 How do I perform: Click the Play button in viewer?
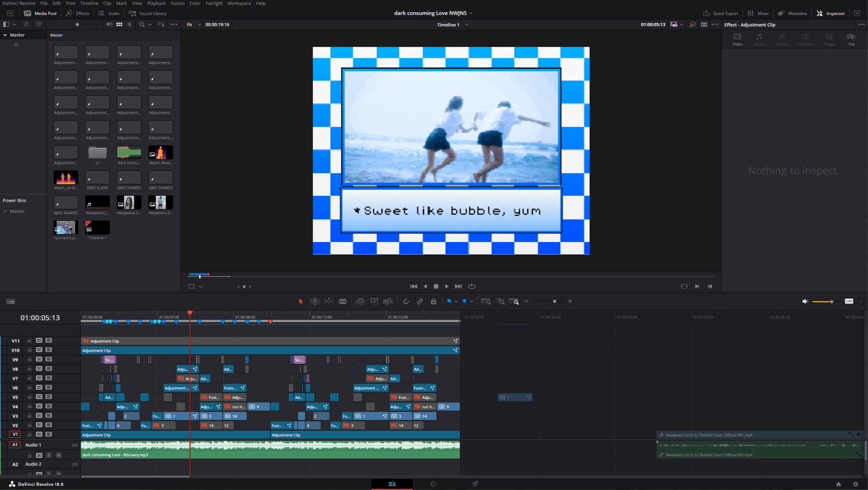coord(447,286)
